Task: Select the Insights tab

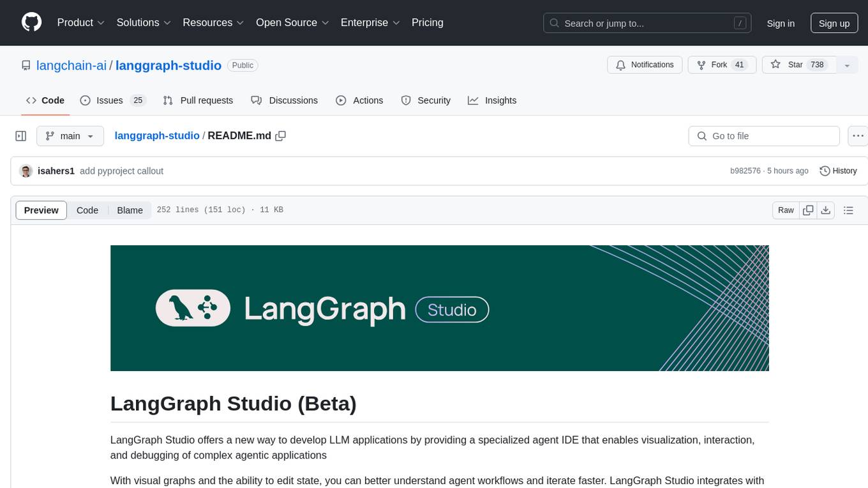Action: [492, 100]
